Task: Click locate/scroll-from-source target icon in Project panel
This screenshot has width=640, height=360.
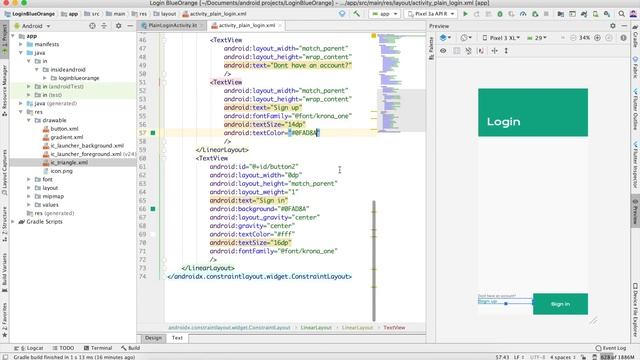Action: (92, 26)
